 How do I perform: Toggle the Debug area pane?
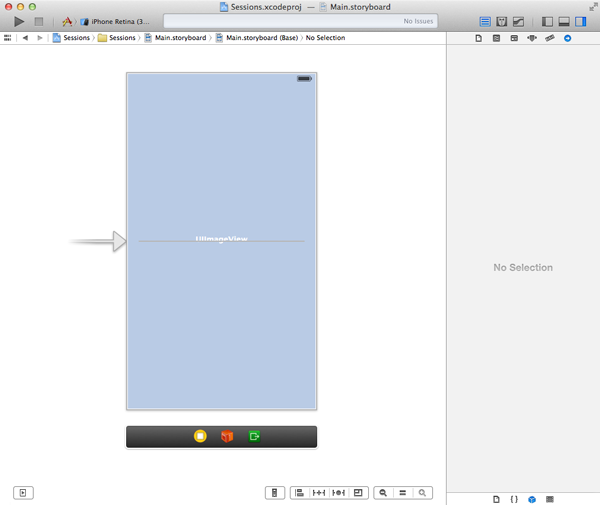564,22
